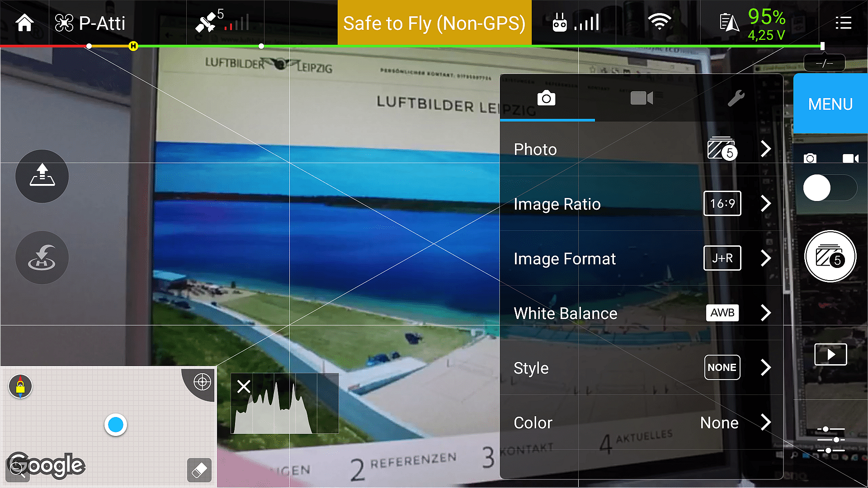This screenshot has height=488, width=868.
Task: Close the histogram overlay
Action: 244,387
